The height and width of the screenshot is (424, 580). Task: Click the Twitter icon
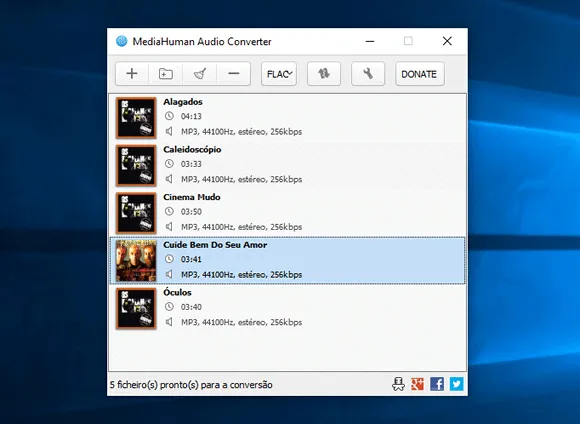456,384
